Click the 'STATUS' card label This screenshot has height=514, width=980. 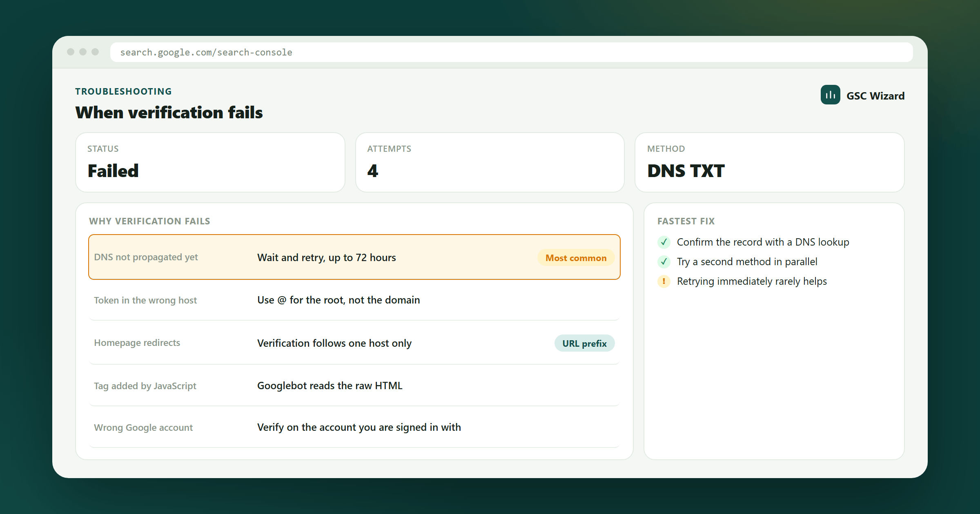coord(103,149)
